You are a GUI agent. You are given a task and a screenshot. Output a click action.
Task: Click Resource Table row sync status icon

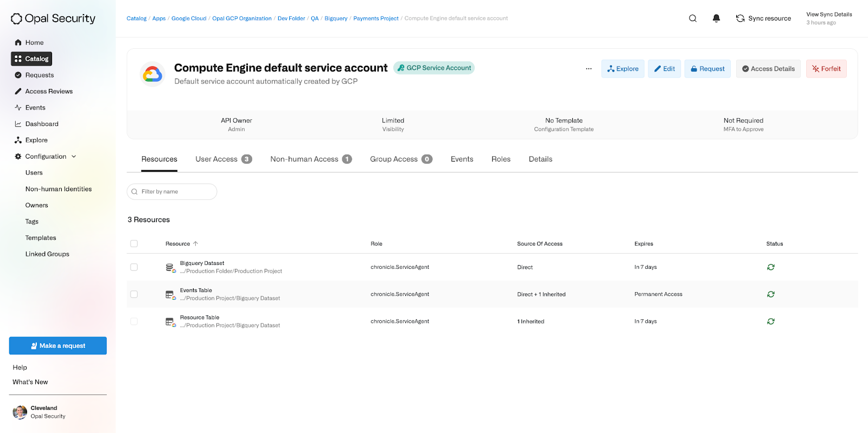coord(771,321)
